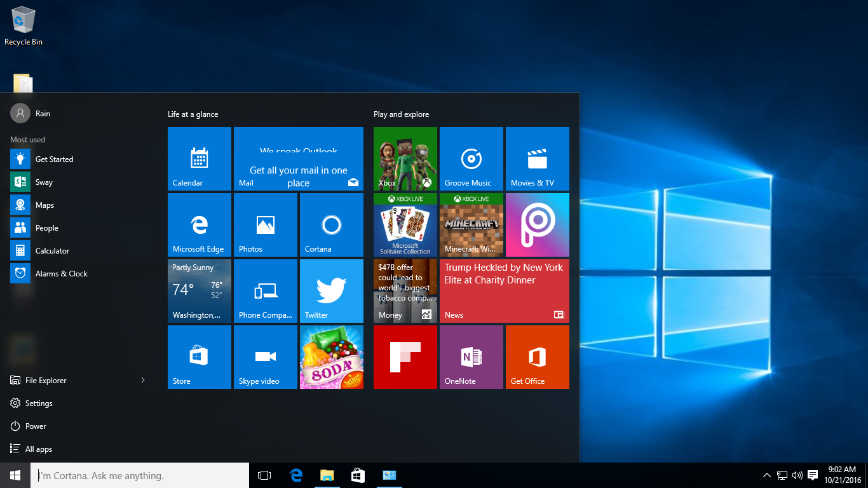Click the network icon in system tray

[x=782, y=475]
